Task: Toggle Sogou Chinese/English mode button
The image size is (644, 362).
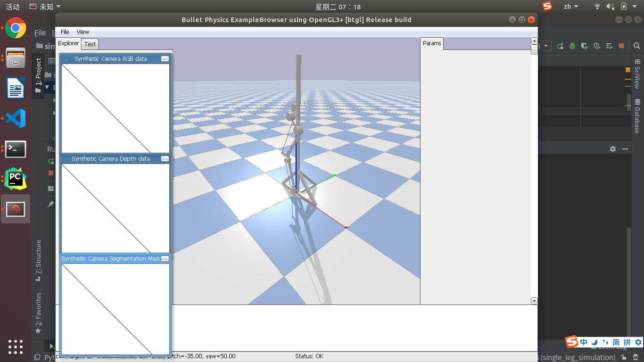Action: pos(584,342)
